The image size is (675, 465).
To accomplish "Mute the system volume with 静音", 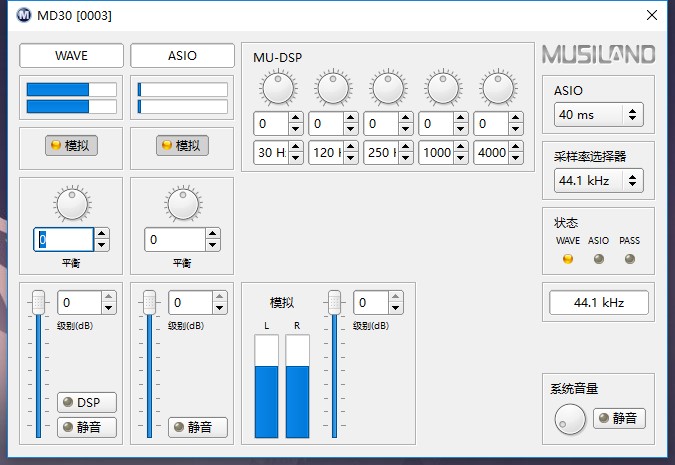I will click(x=619, y=418).
